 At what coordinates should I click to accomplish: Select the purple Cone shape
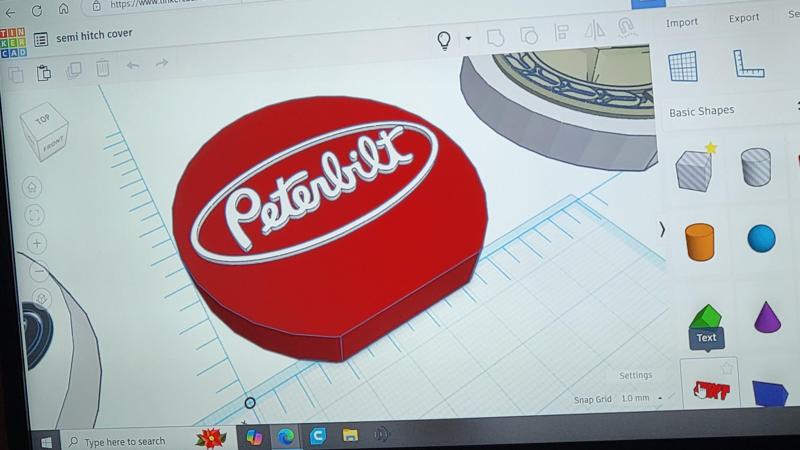[767, 317]
